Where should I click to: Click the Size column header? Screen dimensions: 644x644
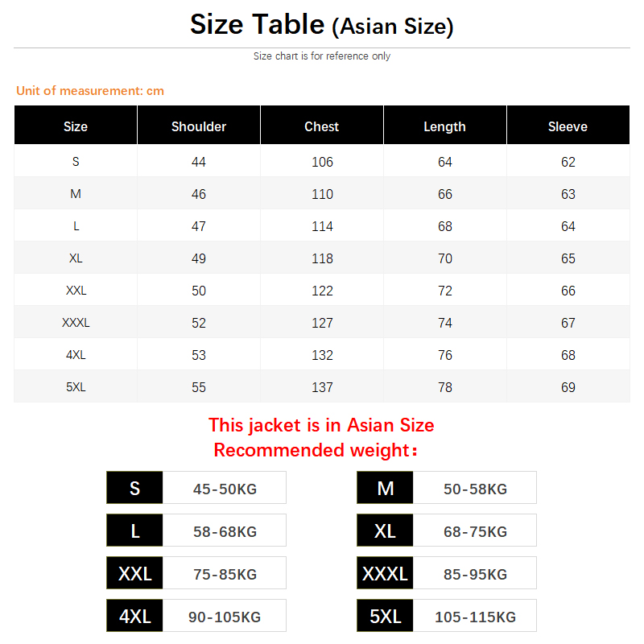point(76,125)
